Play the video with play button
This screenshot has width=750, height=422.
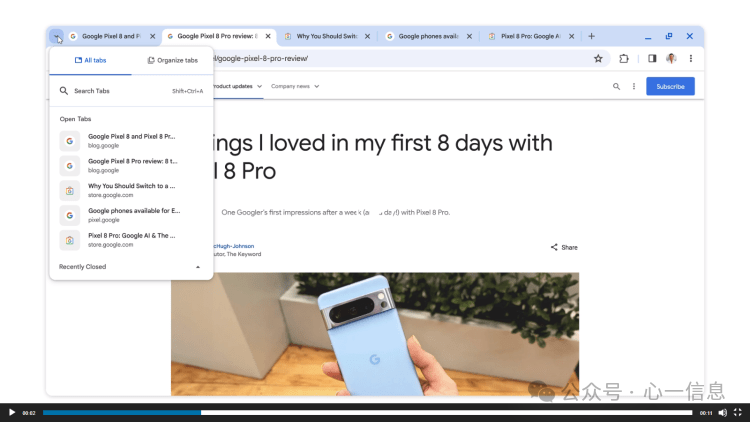[x=11, y=412]
